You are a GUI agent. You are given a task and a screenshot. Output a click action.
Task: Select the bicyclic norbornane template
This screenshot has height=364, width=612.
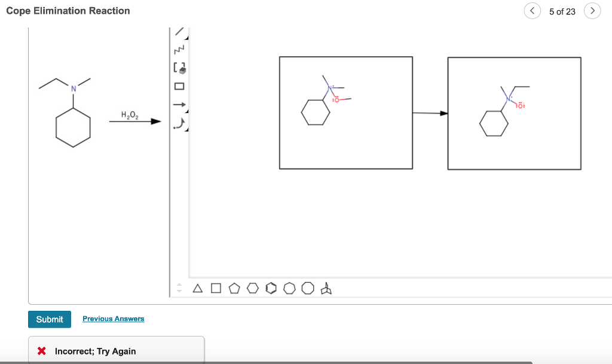pos(326,288)
